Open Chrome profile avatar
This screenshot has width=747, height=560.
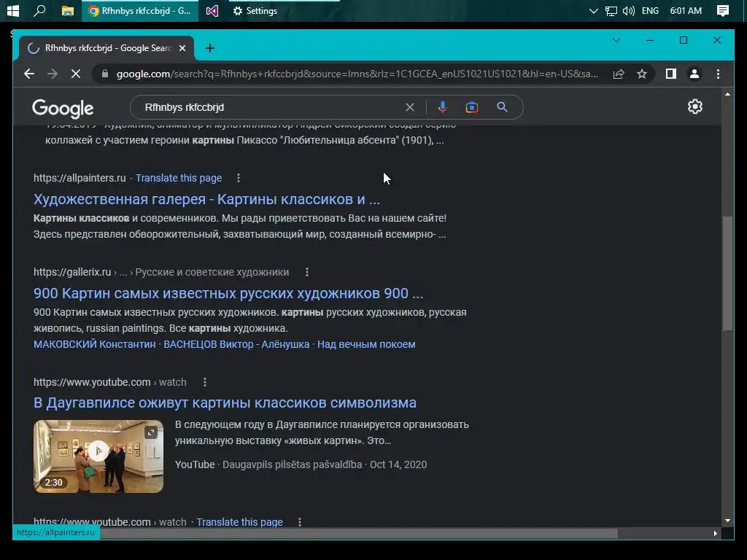694,74
